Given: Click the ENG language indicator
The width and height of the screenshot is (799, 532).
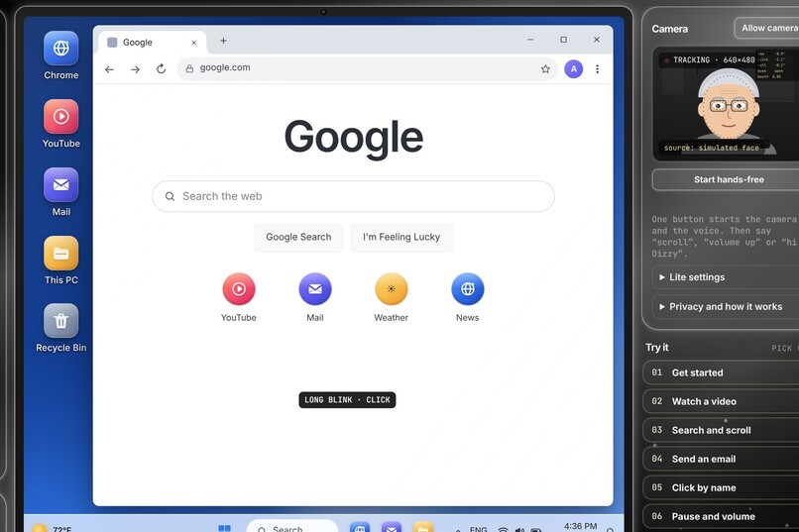Looking at the screenshot, I should coord(478,529).
